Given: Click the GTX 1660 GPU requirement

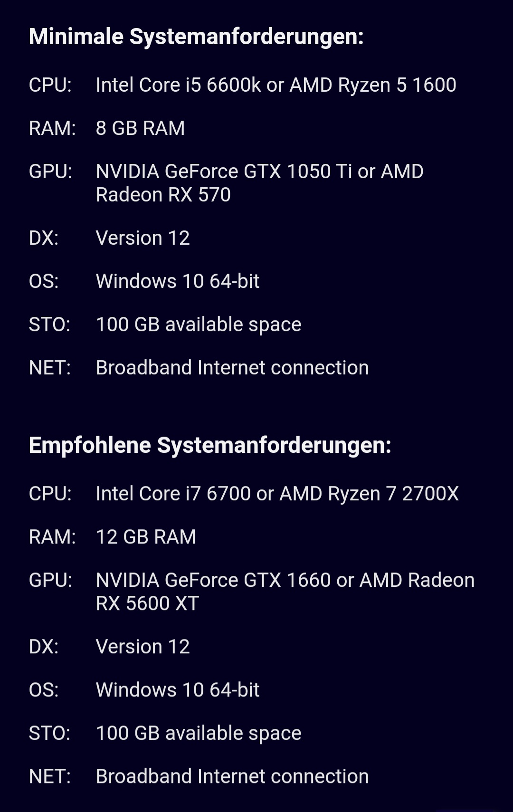Looking at the screenshot, I should pos(285,580).
